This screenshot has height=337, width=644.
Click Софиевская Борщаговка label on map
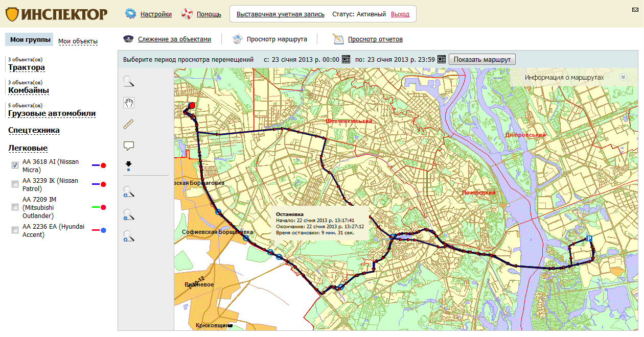click(x=218, y=232)
